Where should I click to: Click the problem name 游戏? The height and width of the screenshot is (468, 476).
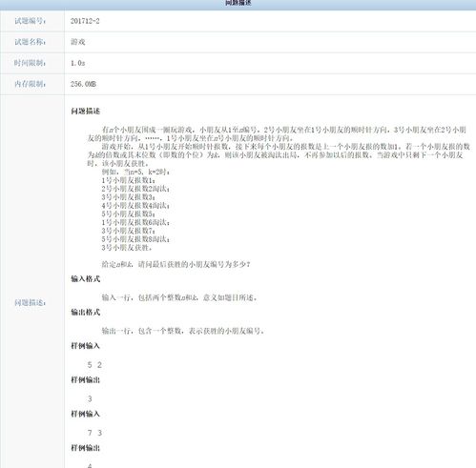78,42
